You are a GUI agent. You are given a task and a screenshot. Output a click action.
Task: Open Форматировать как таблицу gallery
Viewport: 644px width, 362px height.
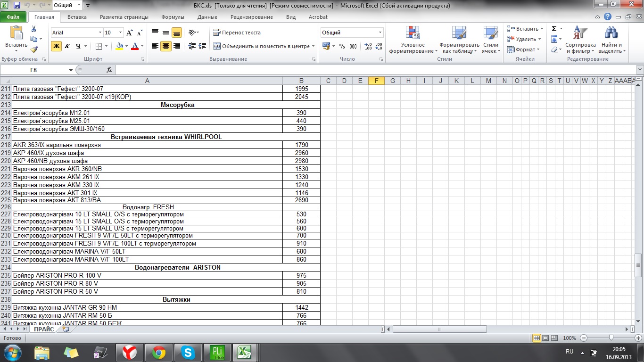(x=459, y=40)
